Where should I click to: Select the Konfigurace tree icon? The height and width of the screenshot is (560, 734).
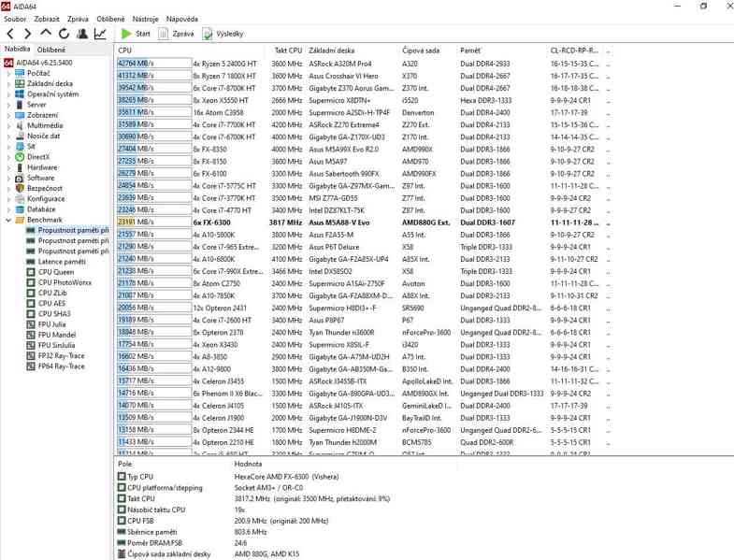(20, 199)
